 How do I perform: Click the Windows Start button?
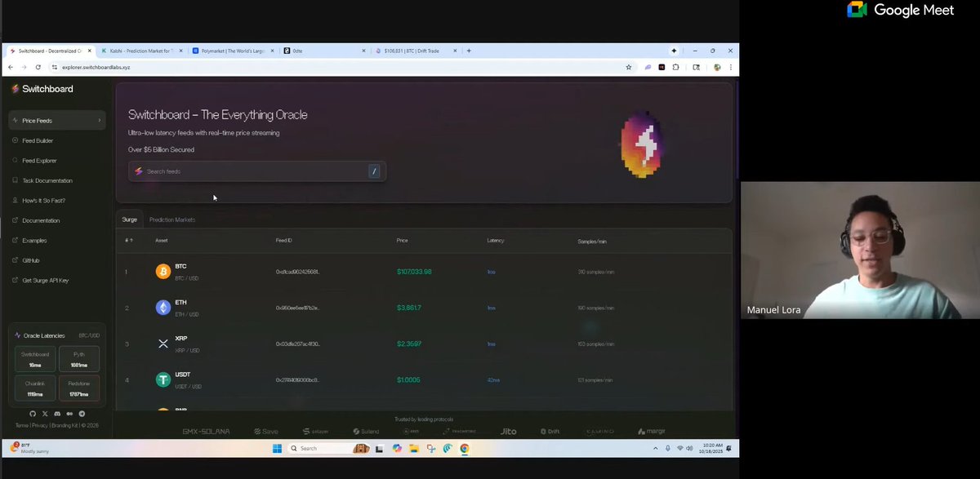(276, 448)
